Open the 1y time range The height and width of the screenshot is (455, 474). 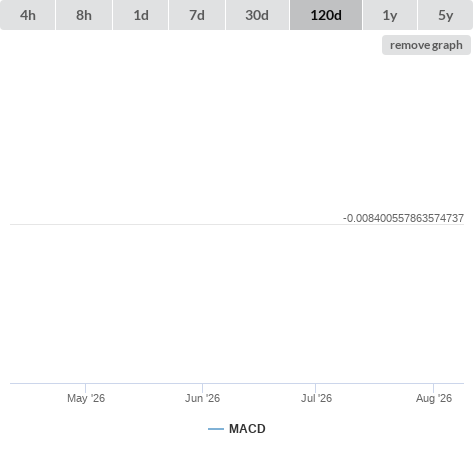pyautogui.click(x=390, y=15)
